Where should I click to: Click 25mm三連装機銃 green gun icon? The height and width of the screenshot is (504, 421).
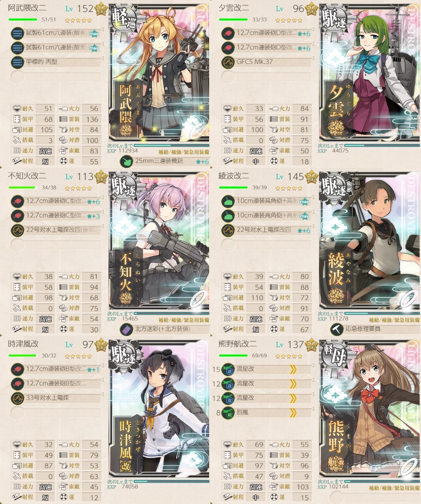[x=126, y=162]
